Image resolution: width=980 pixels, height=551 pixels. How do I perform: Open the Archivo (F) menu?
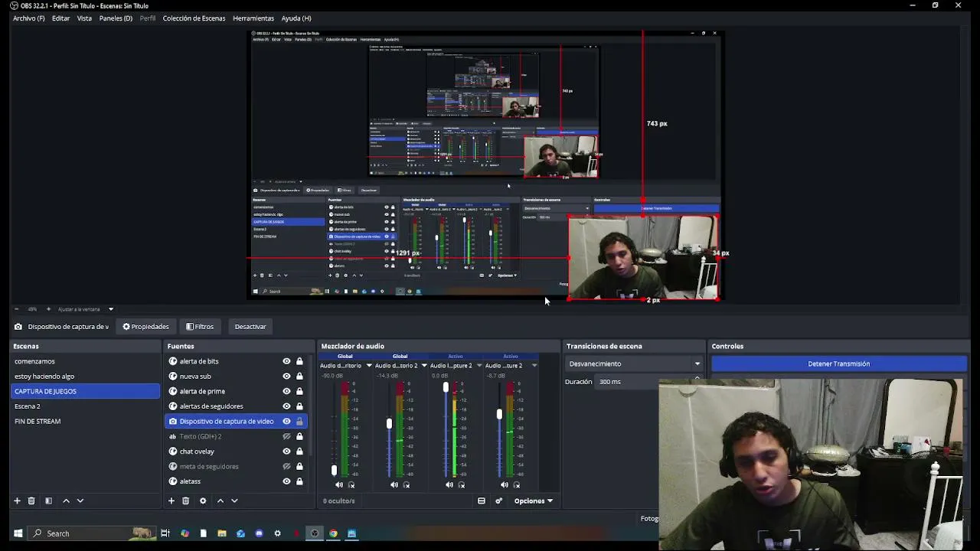[x=28, y=18]
